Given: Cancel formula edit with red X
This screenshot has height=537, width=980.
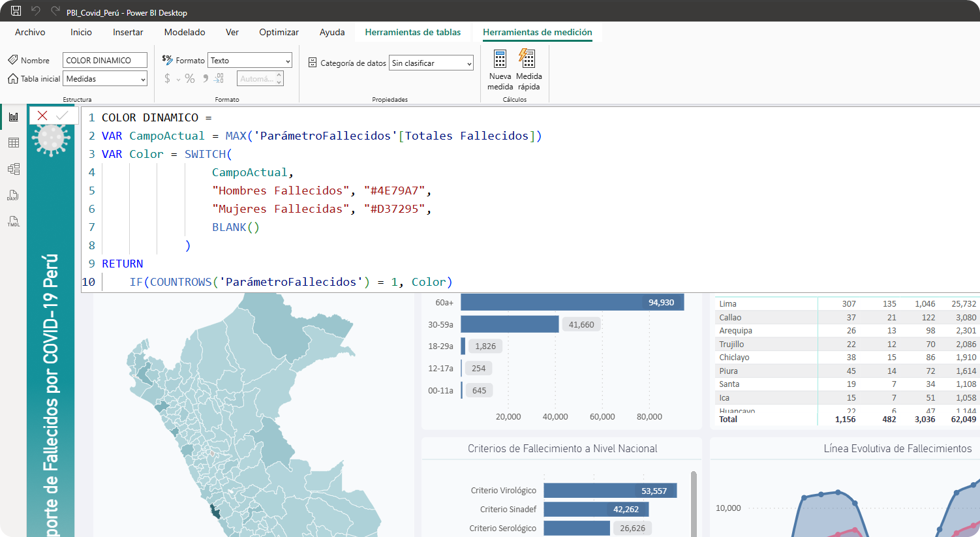Looking at the screenshot, I should (42, 115).
